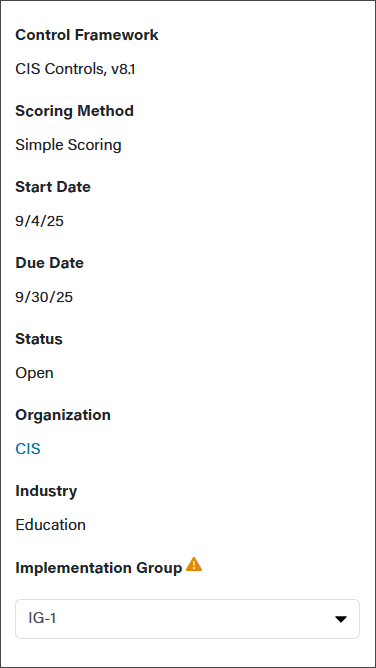This screenshot has width=376, height=668.
Task: Click the Implementation Group heading text
Action: [99, 568]
